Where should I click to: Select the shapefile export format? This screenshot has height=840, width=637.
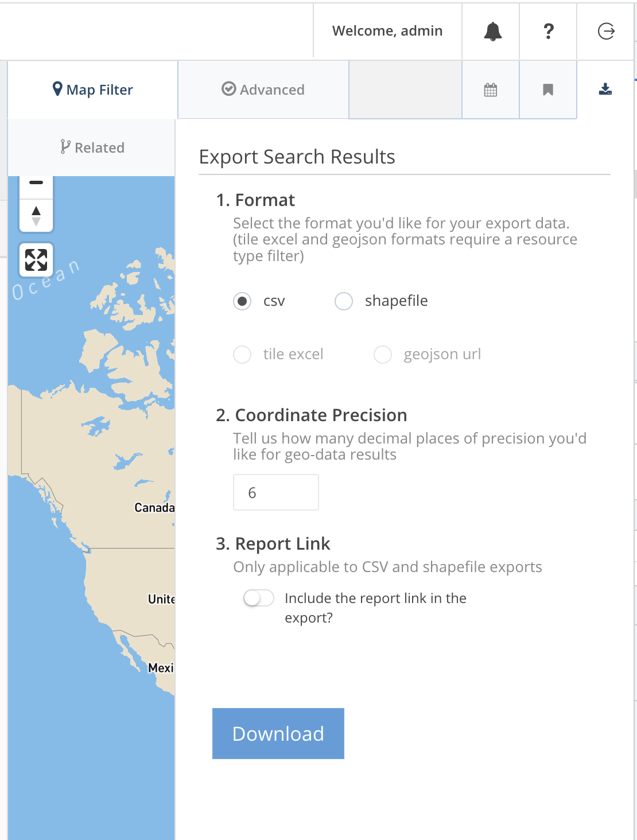point(343,301)
